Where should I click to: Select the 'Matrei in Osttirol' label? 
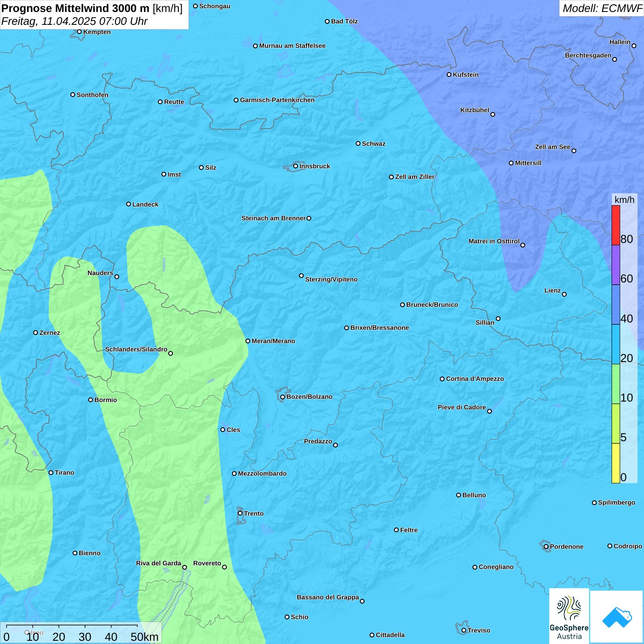494,241
